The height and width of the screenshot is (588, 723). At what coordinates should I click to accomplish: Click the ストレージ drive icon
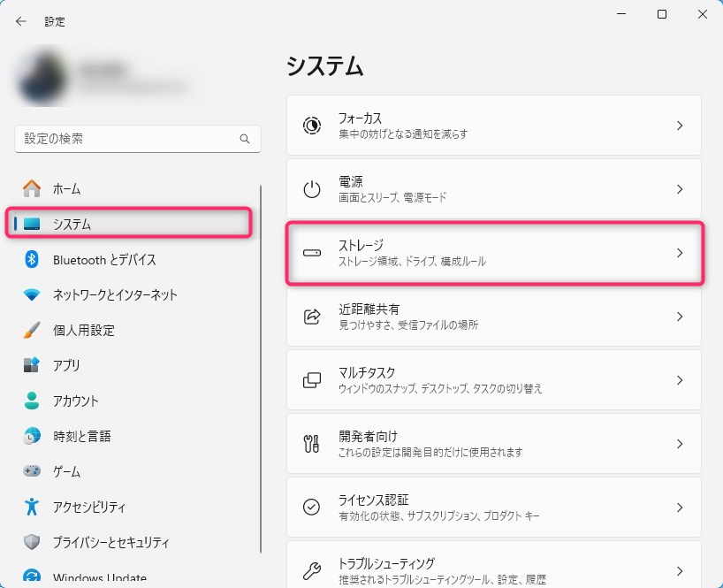[x=312, y=253]
